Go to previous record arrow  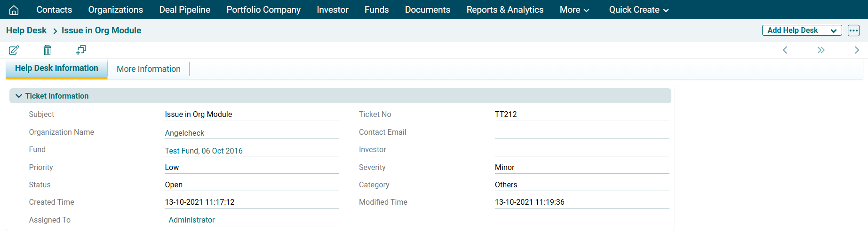tap(785, 50)
